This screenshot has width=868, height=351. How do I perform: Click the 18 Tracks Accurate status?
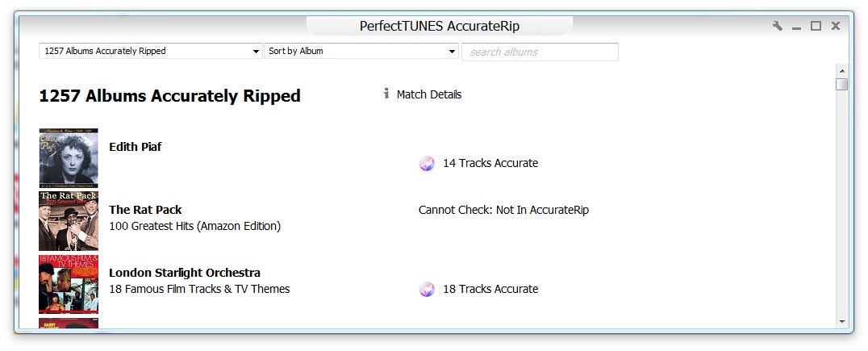coord(490,290)
